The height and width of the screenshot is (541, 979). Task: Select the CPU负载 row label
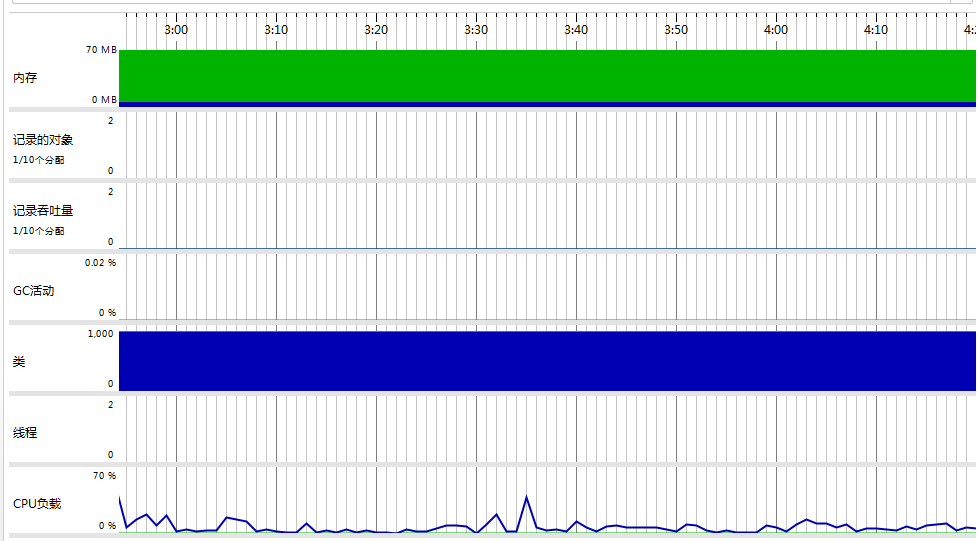[x=37, y=504]
